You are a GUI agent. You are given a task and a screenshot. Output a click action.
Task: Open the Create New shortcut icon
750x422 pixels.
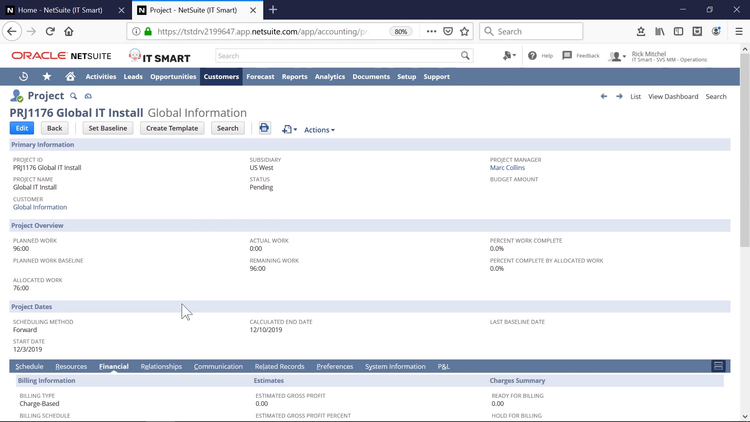point(509,56)
